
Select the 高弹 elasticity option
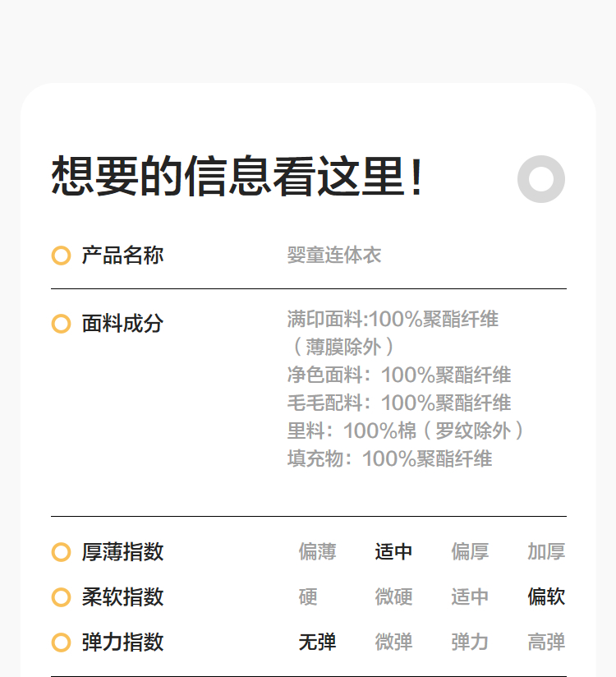click(546, 642)
